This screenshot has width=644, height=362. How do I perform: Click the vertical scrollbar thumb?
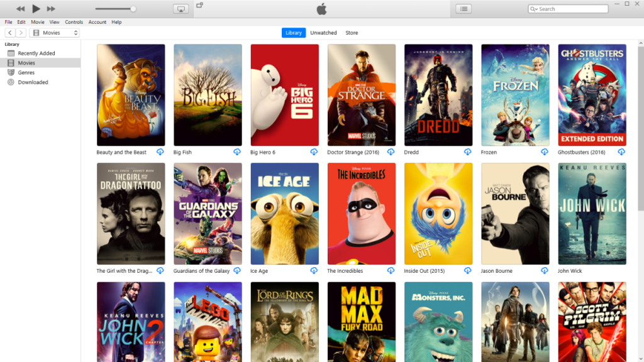pyautogui.click(x=641, y=128)
